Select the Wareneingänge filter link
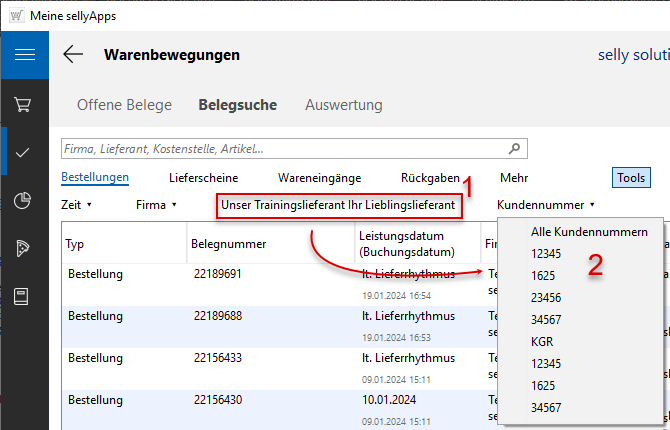Image resolution: width=670 pixels, height=430 pixels. point(319,178)
